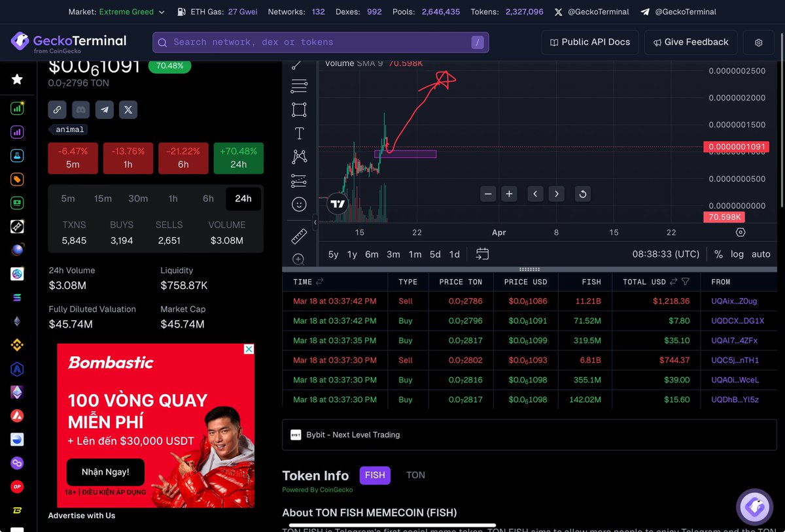The image size is (785, 532).
Task: Select the 5m stats timeframe tab
Action: tap(68, 199)
